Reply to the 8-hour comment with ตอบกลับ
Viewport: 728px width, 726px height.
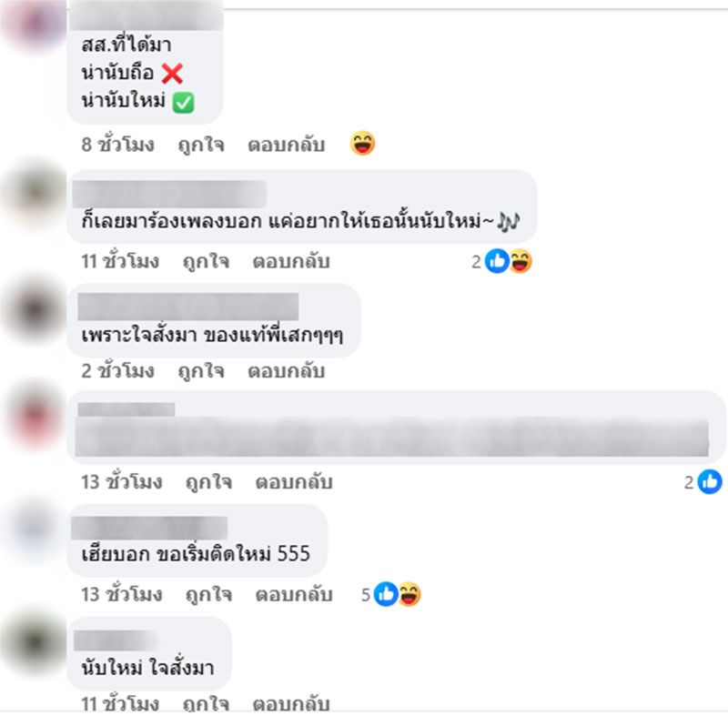point(286,145)
